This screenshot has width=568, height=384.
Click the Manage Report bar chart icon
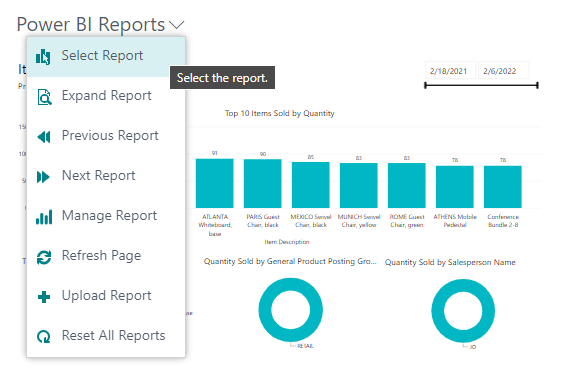(44, 217)
